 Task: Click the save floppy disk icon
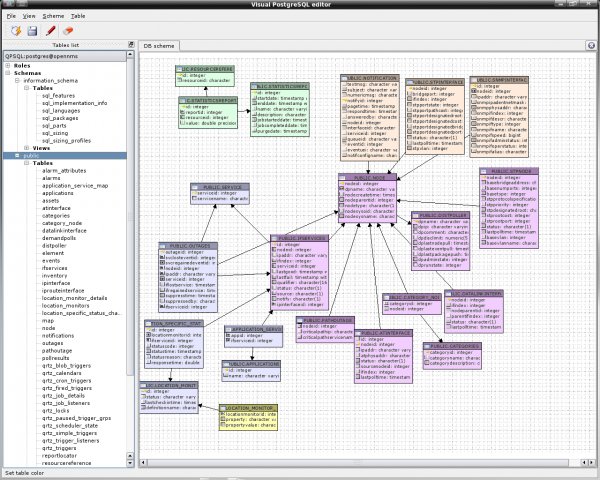[x=32, y=31]
